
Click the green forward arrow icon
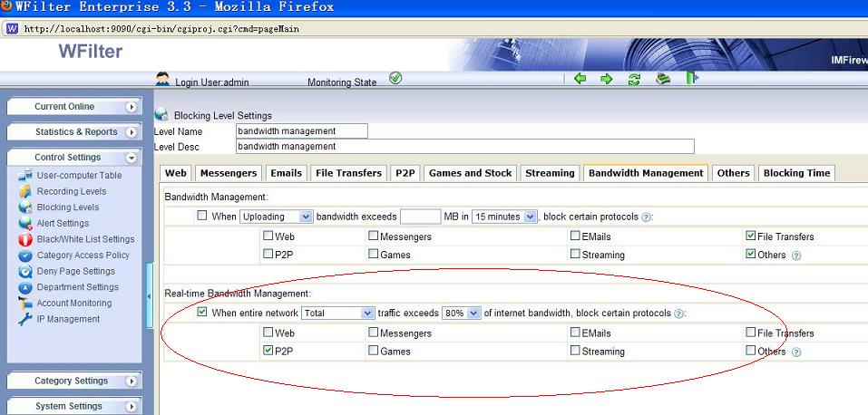click(x=607, y=79)
